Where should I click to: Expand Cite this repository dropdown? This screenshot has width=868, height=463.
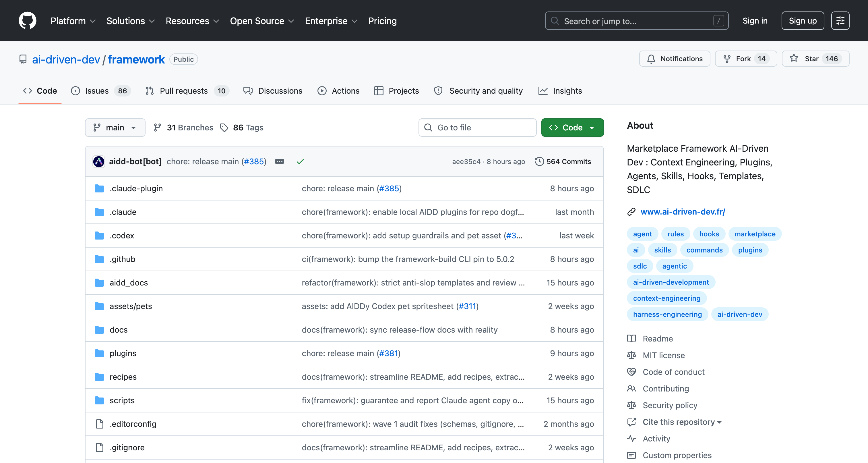pyautogui.click(x=682, y=422)
